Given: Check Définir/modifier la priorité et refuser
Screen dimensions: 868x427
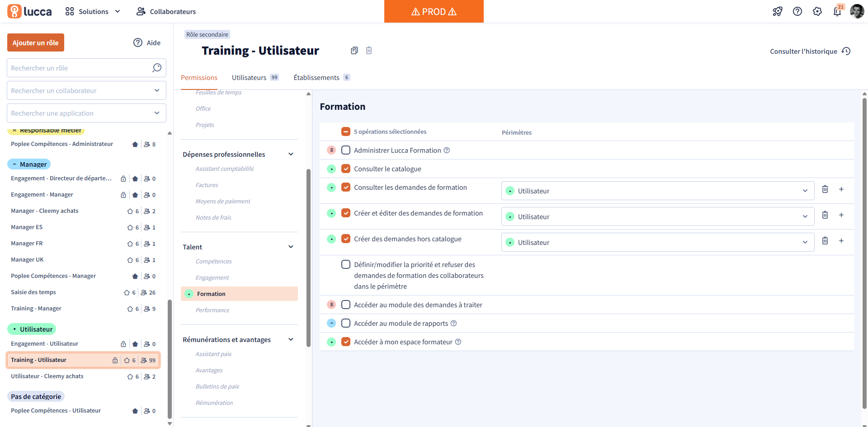Looking at the screenshot, I should (346, 264).
